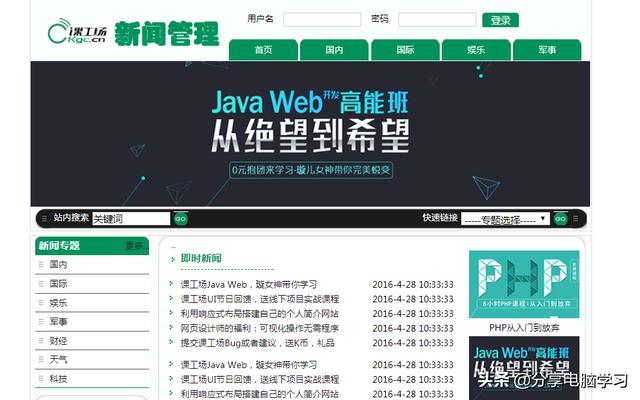Click the PHP从入门到放弃 caption

tap(524, 328)
